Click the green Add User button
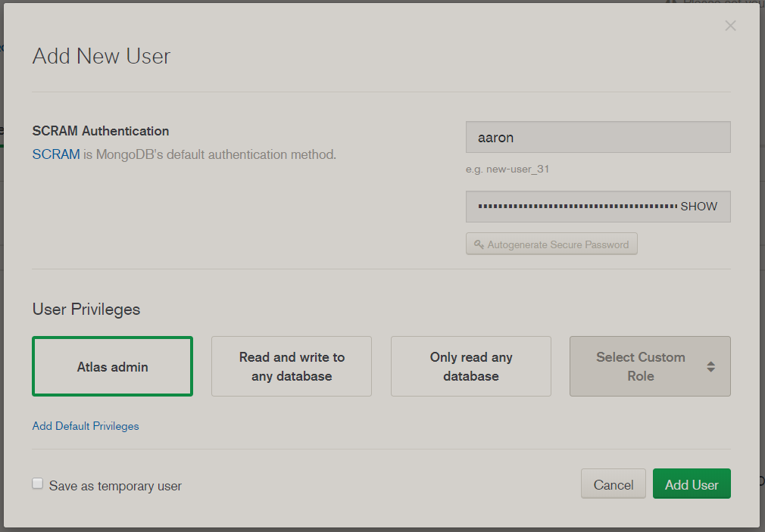Screen dimensions: 765x532 691,484
